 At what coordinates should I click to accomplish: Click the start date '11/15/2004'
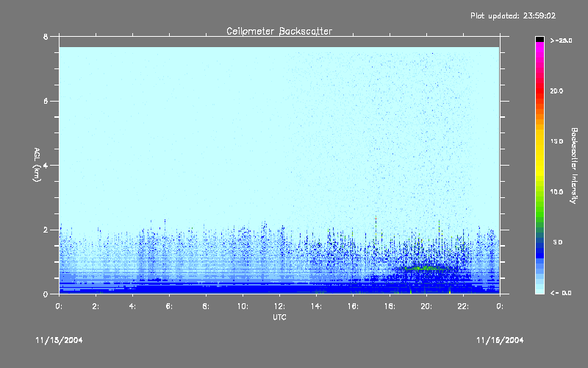59,340
